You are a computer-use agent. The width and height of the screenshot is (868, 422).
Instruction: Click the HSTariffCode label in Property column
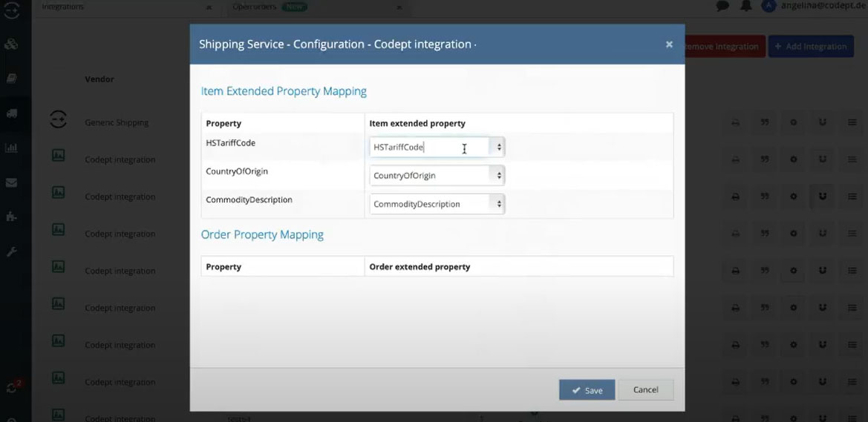pos(230,142)
